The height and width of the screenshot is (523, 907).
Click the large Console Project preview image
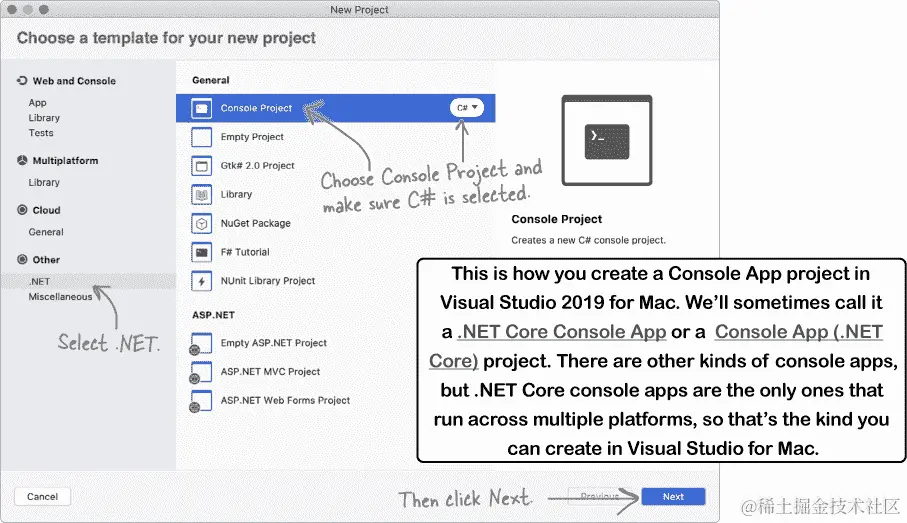pos(607,141)
